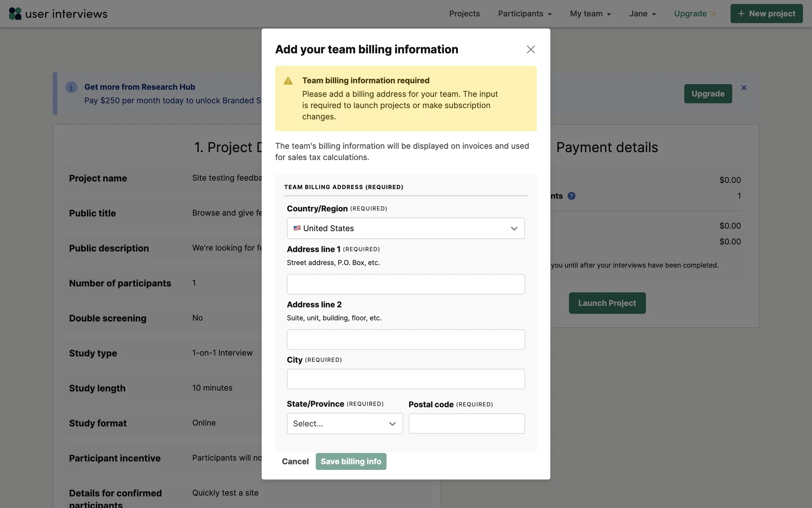Viewport: 812px width, 508px height.
Task: Open the Participants menu
Action: click(524, 14)
